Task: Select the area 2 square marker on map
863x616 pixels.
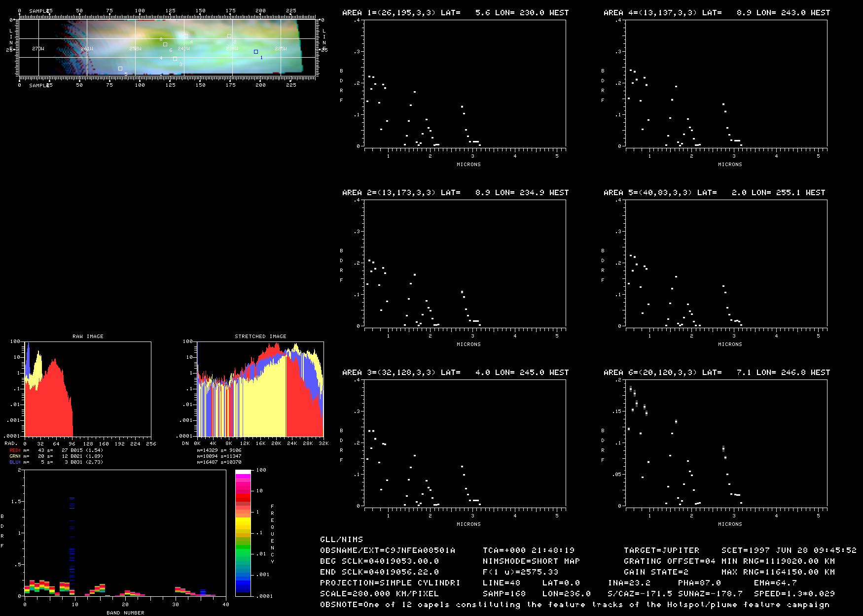Action: click(229, 36)
